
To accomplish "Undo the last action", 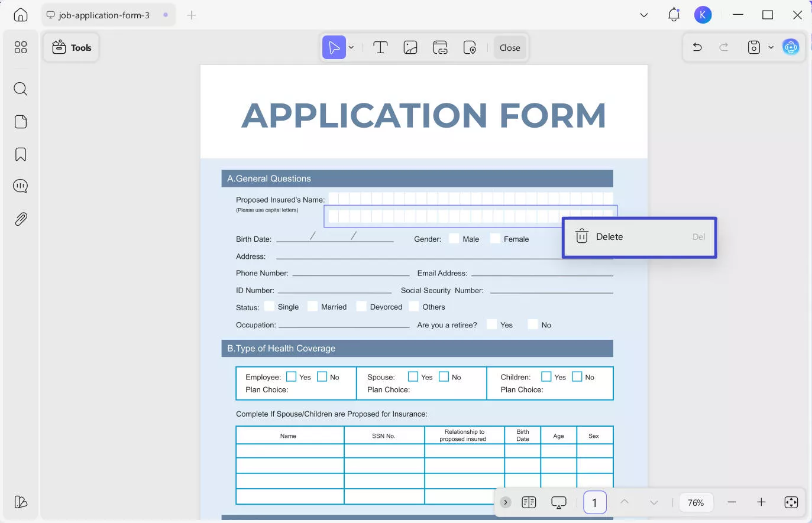I will (697, 47).
